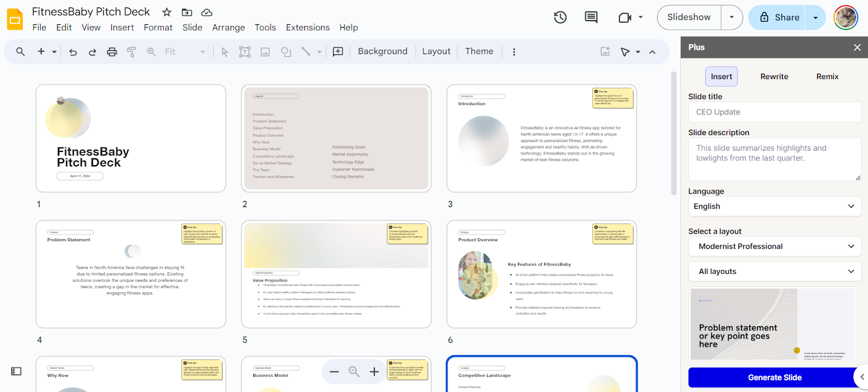
Task: Open the Extensions menu
Action: pyautogui.click(x=308, y=28)
